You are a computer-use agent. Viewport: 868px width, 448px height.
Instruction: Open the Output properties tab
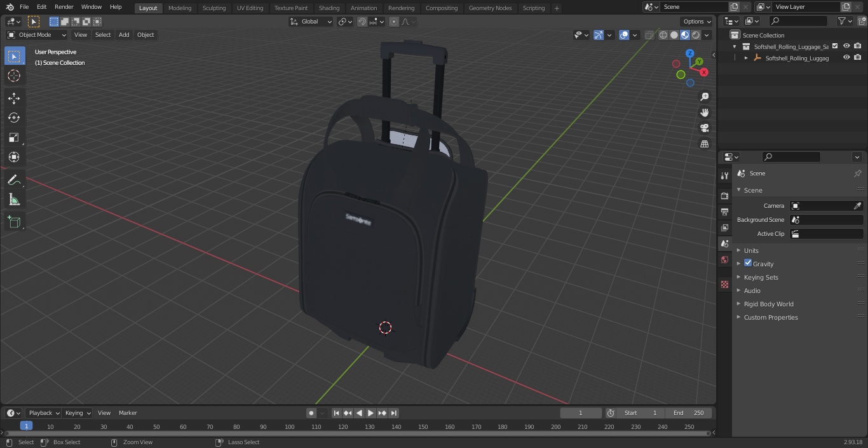pos(724,212)
